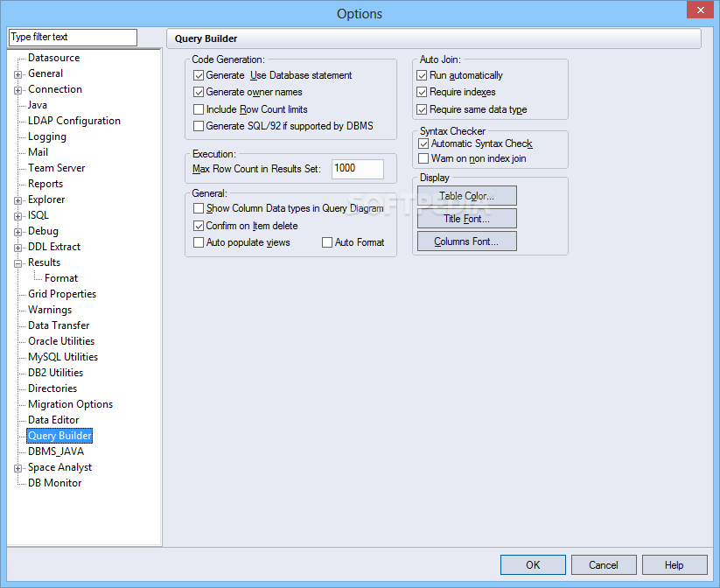Select Team Server in the tree
This screenshot has height=588, width=720.
click(57, 168)
